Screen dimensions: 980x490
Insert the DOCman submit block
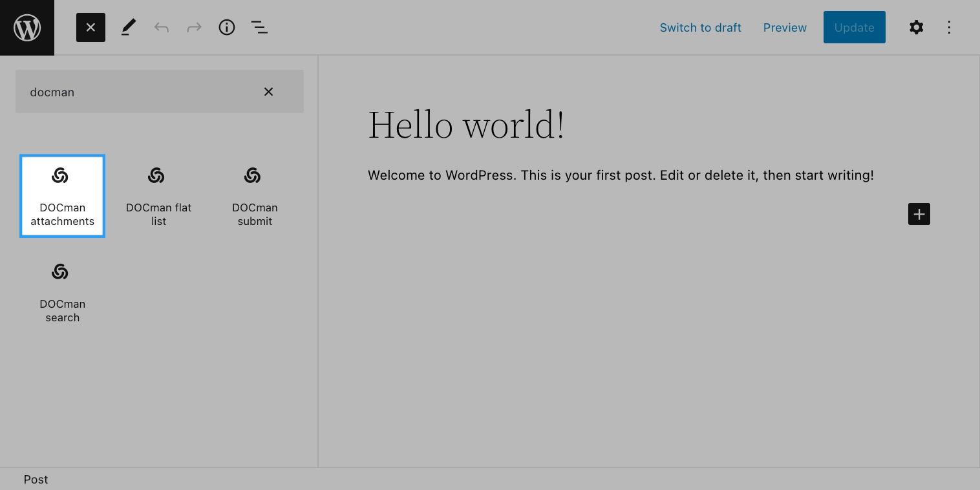255,196
